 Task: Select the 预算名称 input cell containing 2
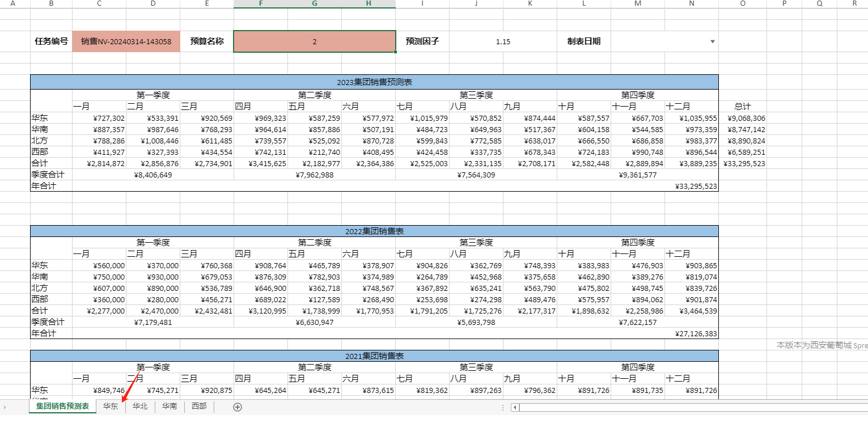click(315, 41)
